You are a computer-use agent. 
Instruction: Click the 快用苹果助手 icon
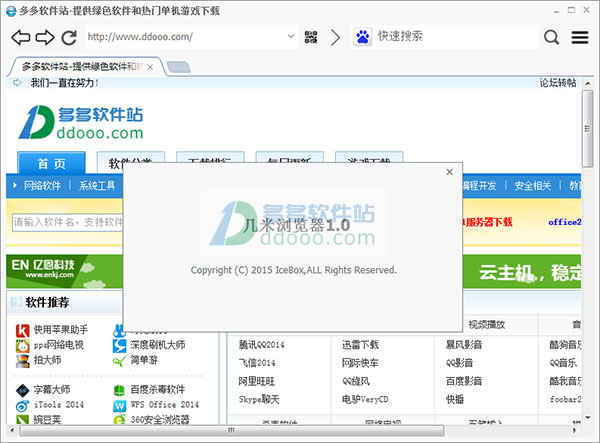[x=23, y=330]
